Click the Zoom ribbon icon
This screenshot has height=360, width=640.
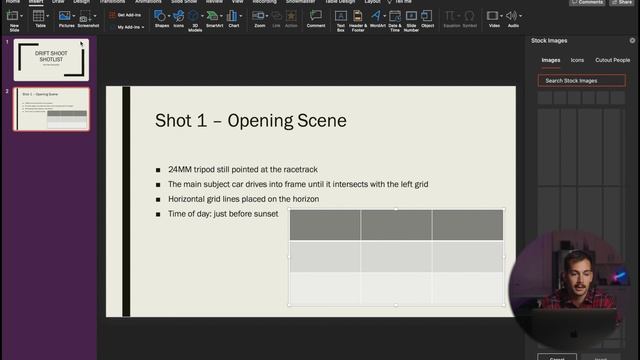click(258, 16)
